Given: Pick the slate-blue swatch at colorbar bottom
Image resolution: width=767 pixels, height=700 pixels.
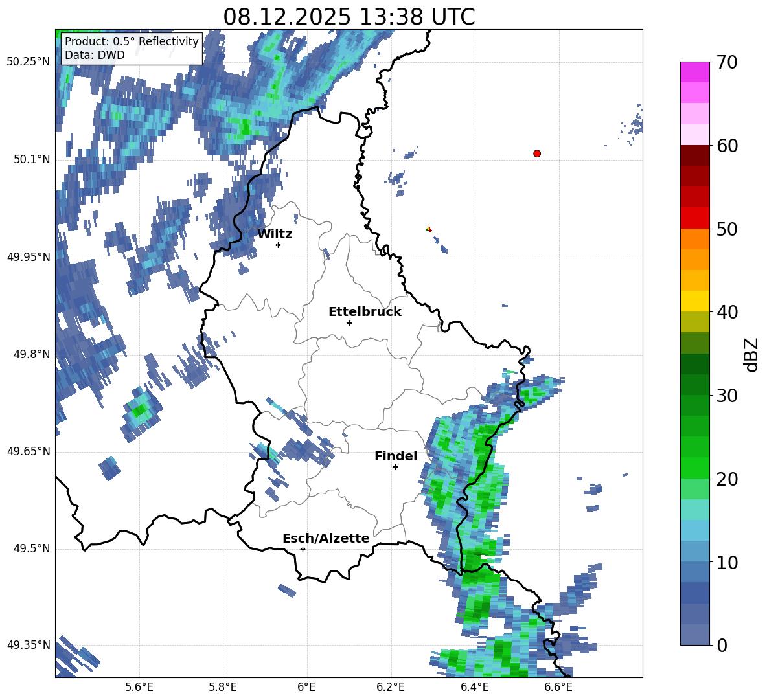Looking at the screenshot, I should (x=694, y=635).
